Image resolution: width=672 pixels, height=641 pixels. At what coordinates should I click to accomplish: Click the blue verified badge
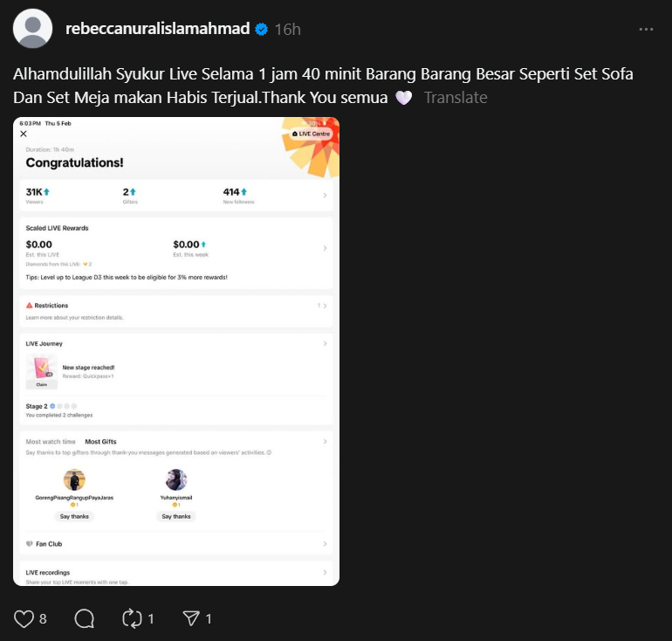[x=261, y=29]
